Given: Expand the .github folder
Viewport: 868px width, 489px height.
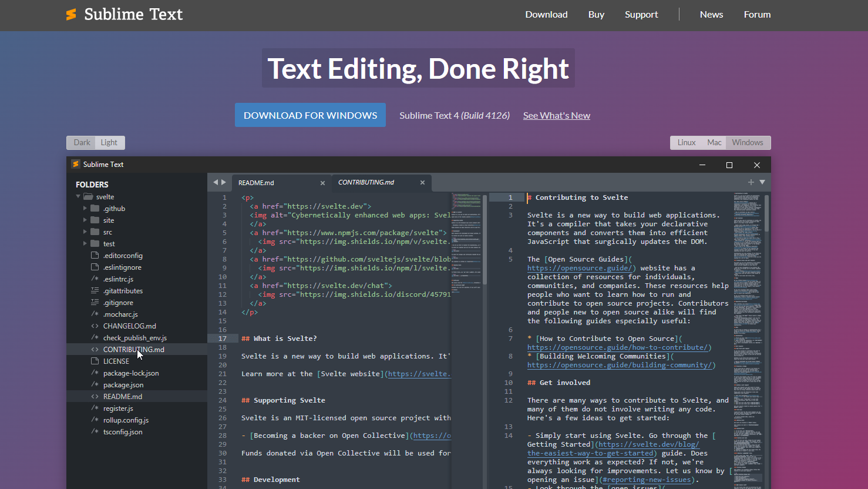Looking at the screenshot, I should click(85, 209).
